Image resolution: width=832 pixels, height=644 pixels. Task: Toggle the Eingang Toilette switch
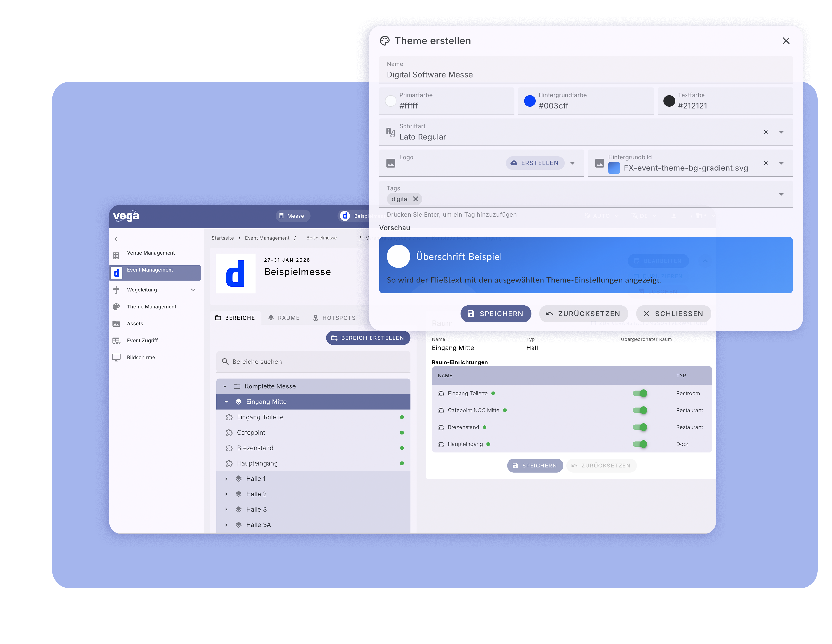coord(640,394)
